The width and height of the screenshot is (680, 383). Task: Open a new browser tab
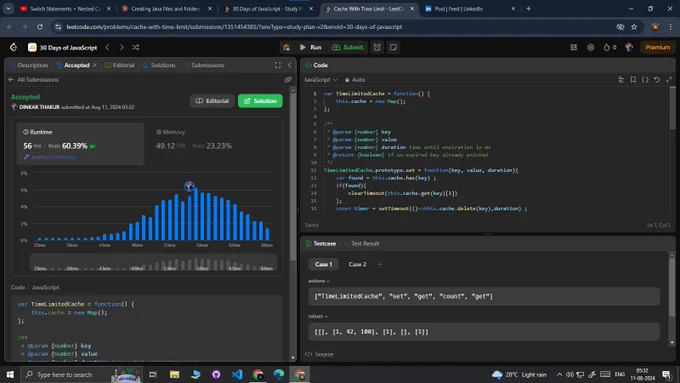coord(528,9)
